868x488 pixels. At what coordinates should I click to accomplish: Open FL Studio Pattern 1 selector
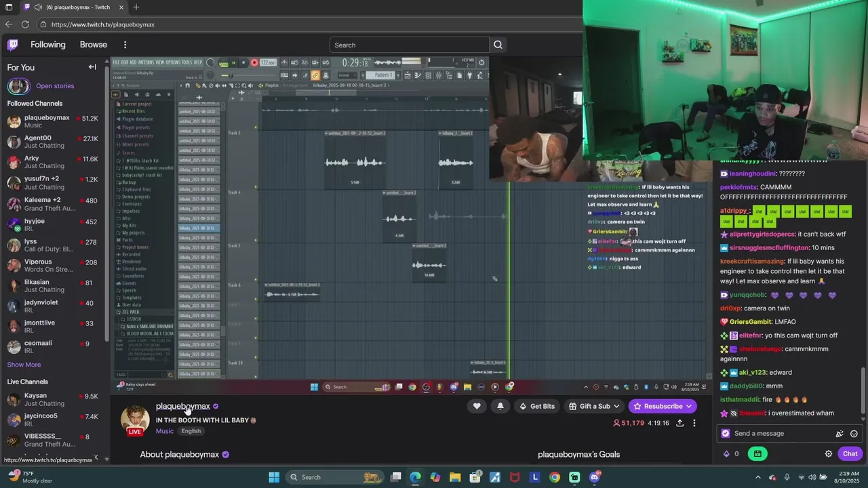[x=382, y=75]
